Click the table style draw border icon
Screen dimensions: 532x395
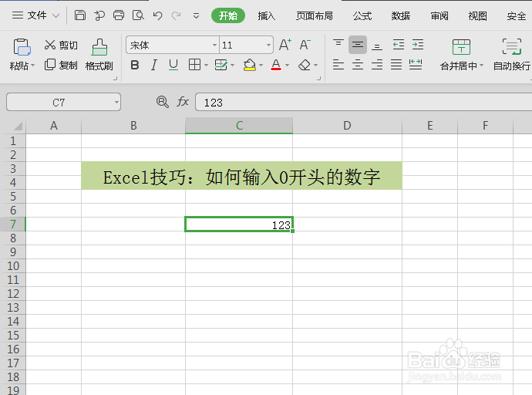point(221,65)
